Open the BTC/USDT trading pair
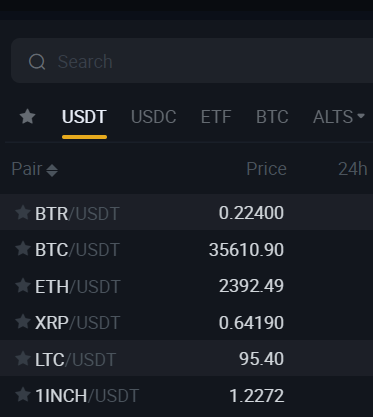373x417 pixels. coord(186,249)
